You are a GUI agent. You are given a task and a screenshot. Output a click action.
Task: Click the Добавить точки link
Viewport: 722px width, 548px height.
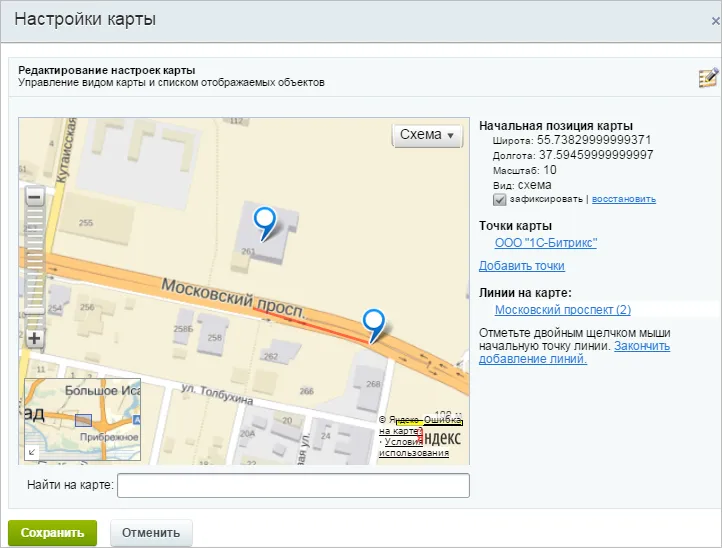click(x=522, y=266)
